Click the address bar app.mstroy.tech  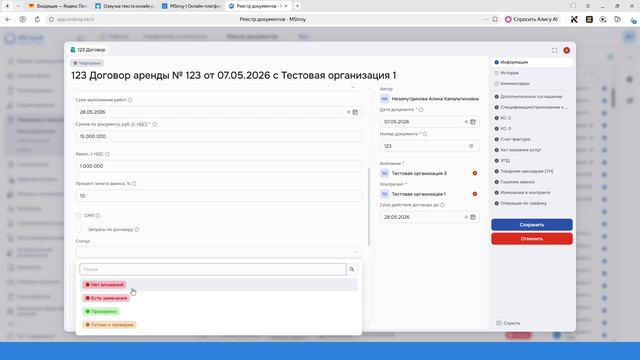[x=76, y=19]
